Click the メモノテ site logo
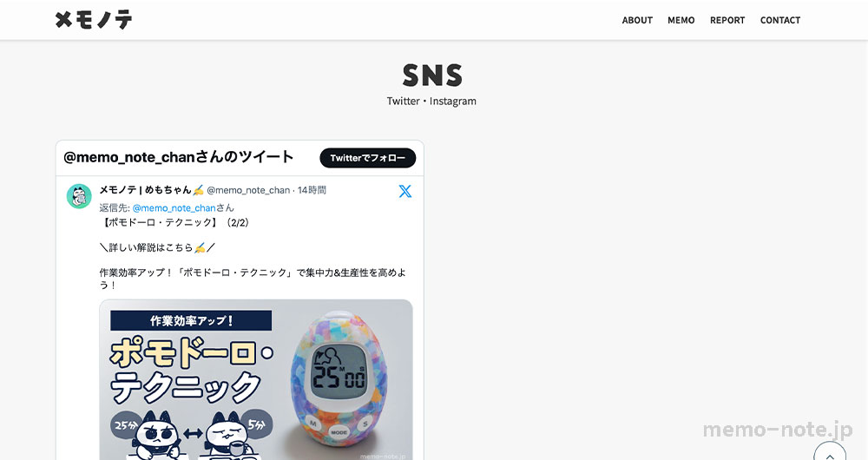The width and height of the screenshot is (868, 460). click(x=94, y=20)
